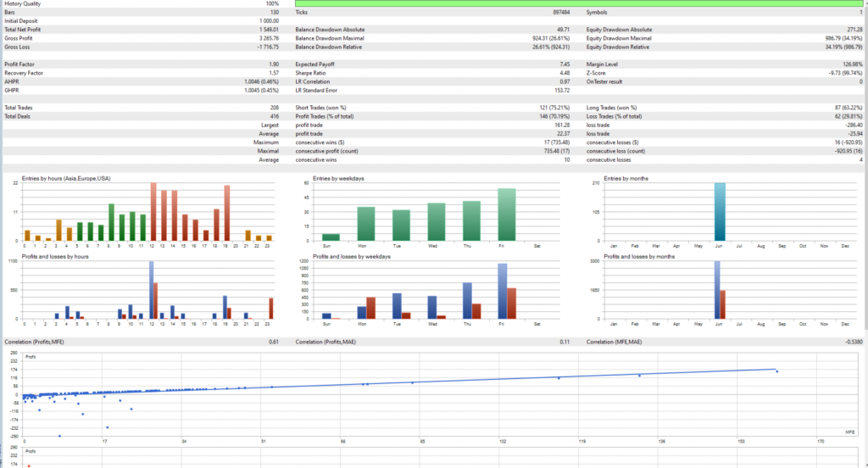Click the Loss Trades value "62 (29.81%)"
The height and width of the screenshot is (468, 868).
pyautogui.click(x=848, y=116)
